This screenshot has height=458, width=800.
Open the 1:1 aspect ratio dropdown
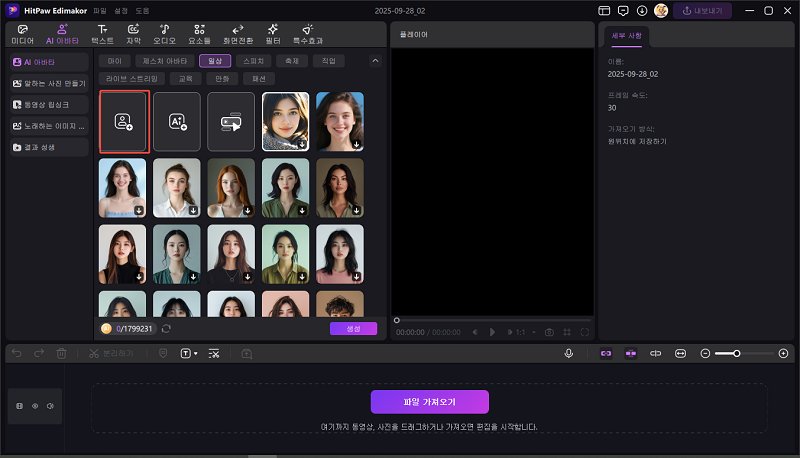525,332
